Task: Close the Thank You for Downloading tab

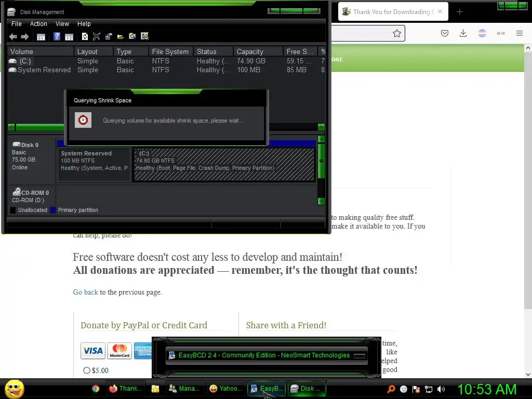Action: pos(440,11)
